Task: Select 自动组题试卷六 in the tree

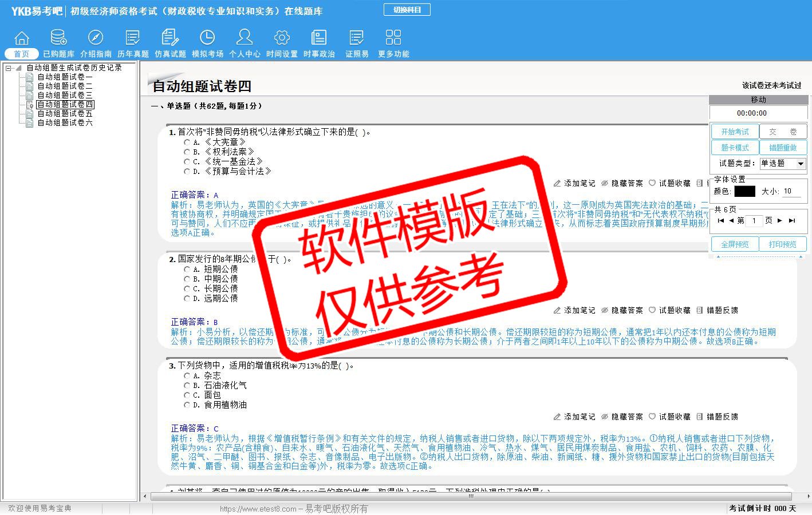Action: (65, 123)
